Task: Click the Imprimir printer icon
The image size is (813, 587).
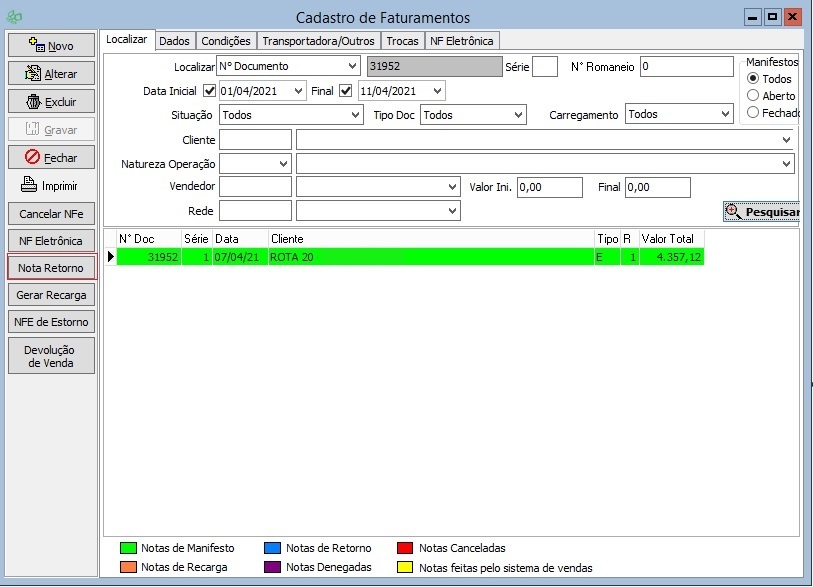Action: [x=29, y=185]
